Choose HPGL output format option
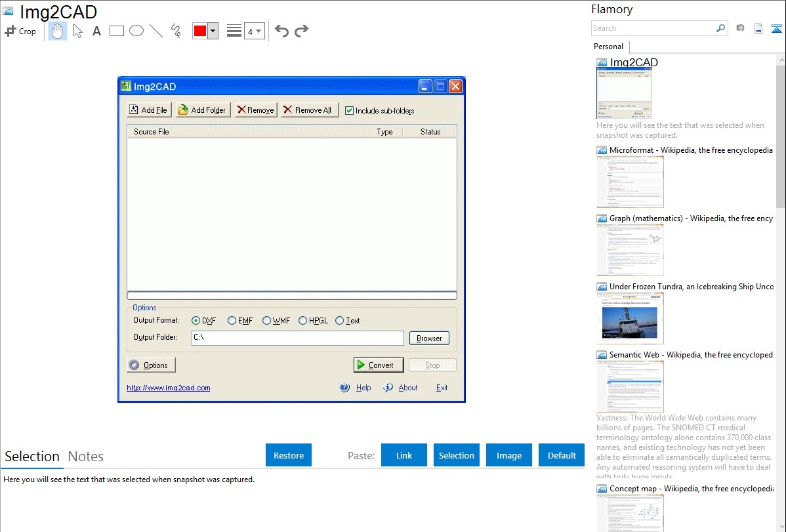 (303, 321)
